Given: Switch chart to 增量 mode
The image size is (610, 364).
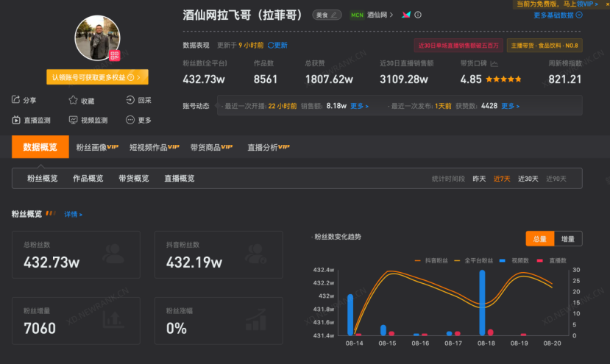Looking at the screenshot, I should [x=568, y=239].
